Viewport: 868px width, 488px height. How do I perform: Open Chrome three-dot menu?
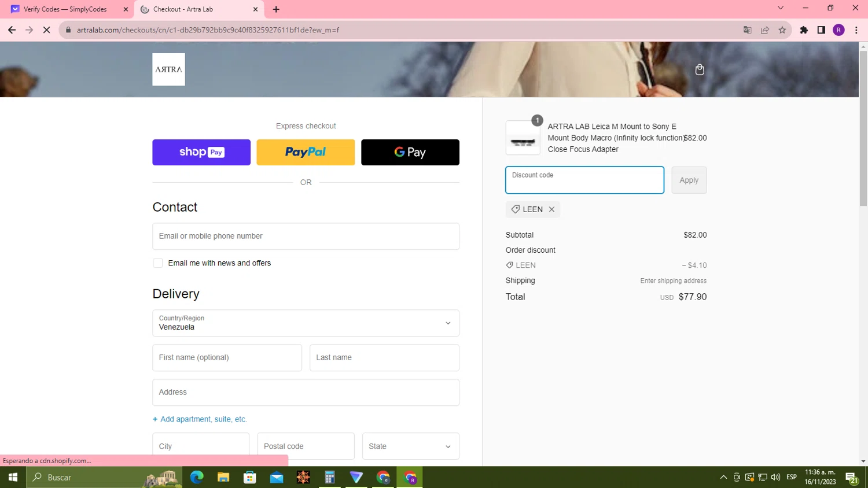856,30
